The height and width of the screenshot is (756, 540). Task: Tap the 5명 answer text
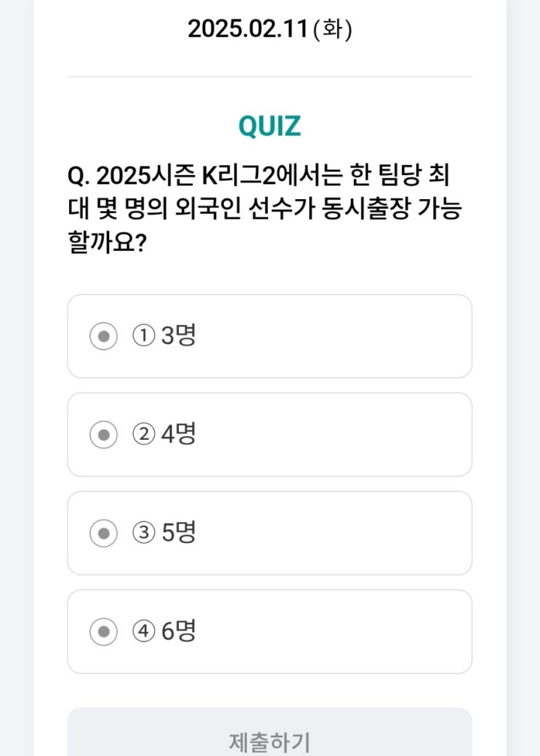point(179,533)
